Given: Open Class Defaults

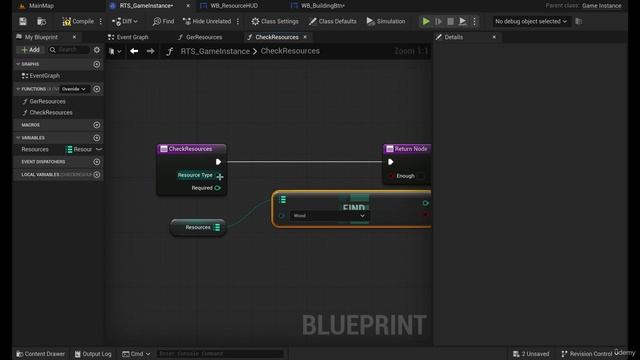Looking at the screenshot, I should click(333, 21).
